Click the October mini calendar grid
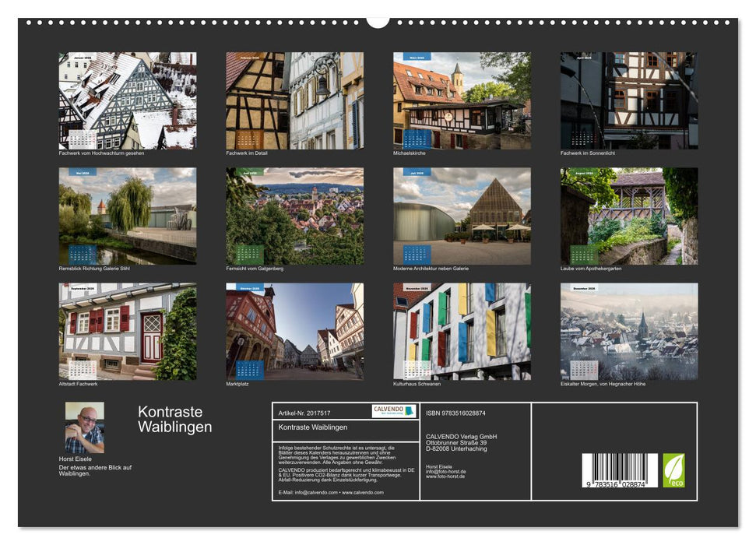Image resolution: width=756 pixels, height=545 pixels. [x=250, y=370]
